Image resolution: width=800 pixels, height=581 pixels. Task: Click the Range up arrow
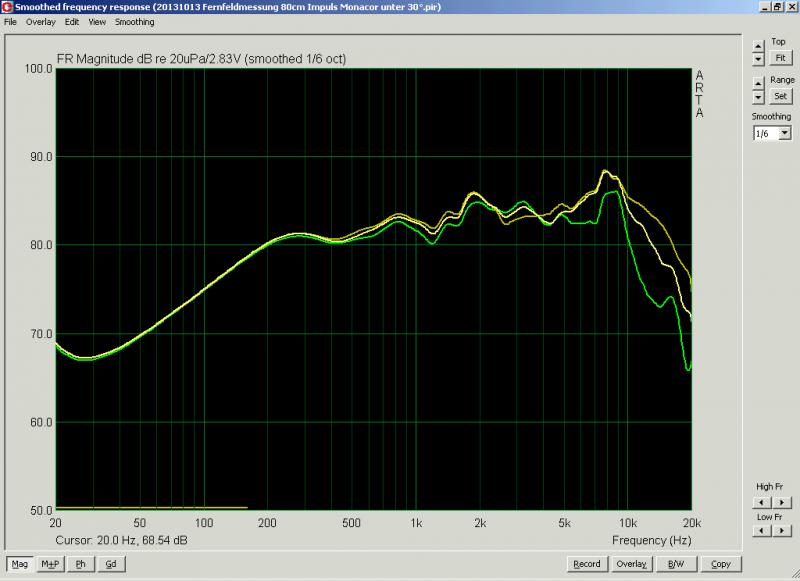758,83
